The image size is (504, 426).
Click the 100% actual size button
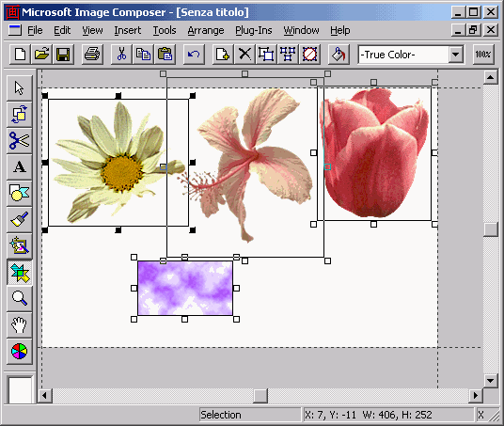pos(483,54)
